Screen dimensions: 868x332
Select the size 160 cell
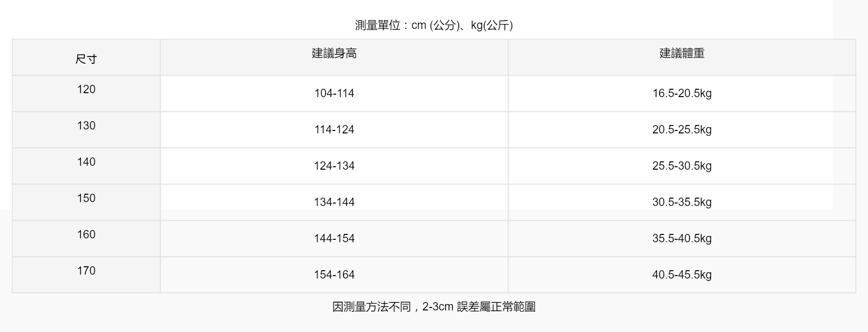(86, 234)
